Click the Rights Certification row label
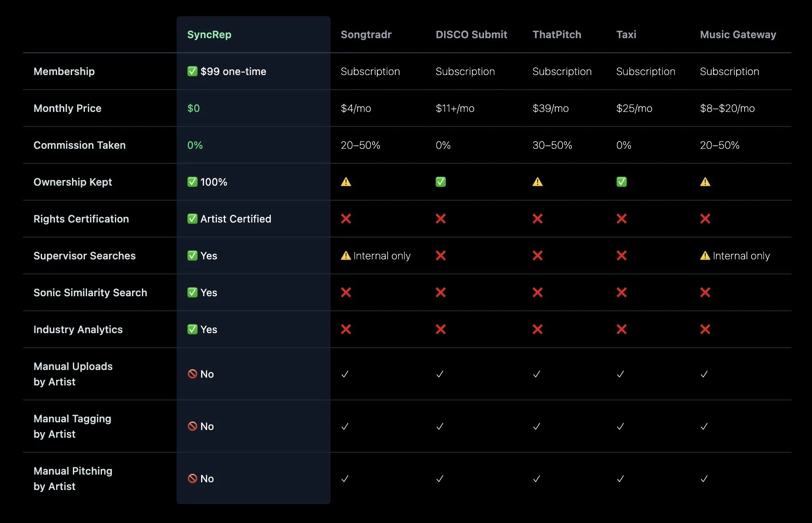 81,219
